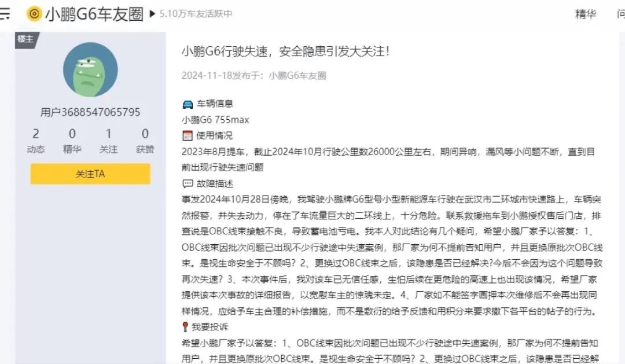Switch to the 精华 tab

(586, 14)
